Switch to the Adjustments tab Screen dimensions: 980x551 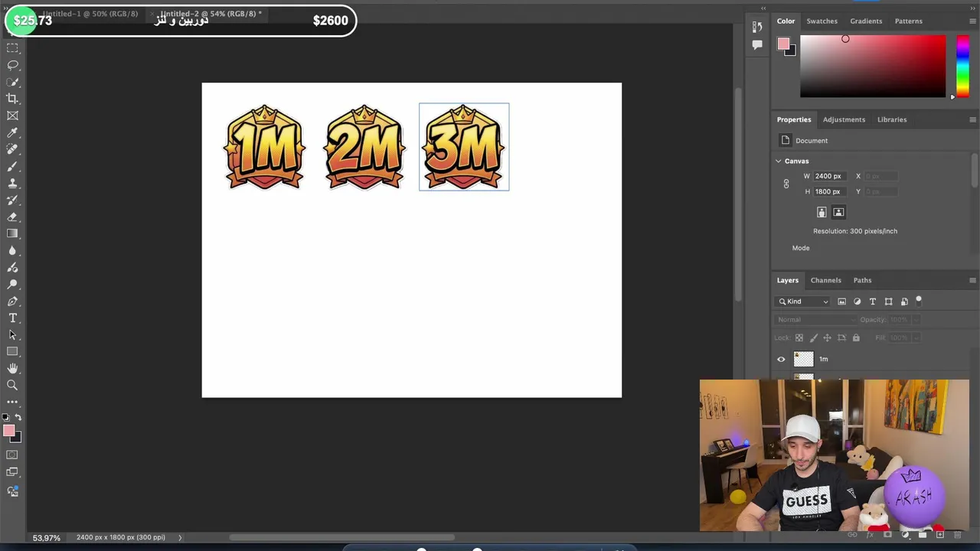(x=844, y=119)
